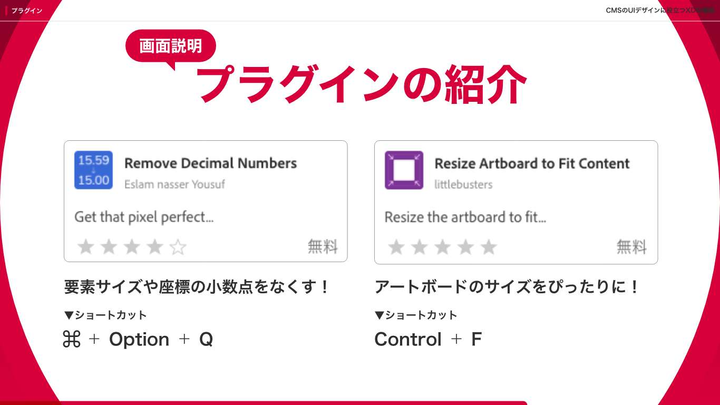Screen dimensions: 720x405
Task: Click the purple Resize Artboard plugin icon
Action: (x=404, y=170)
